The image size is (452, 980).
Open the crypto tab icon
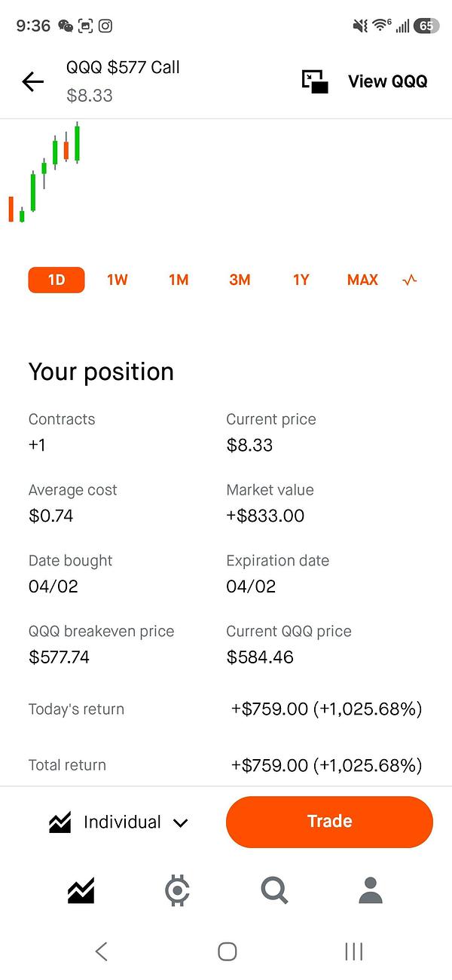click(x=177, y=891)
